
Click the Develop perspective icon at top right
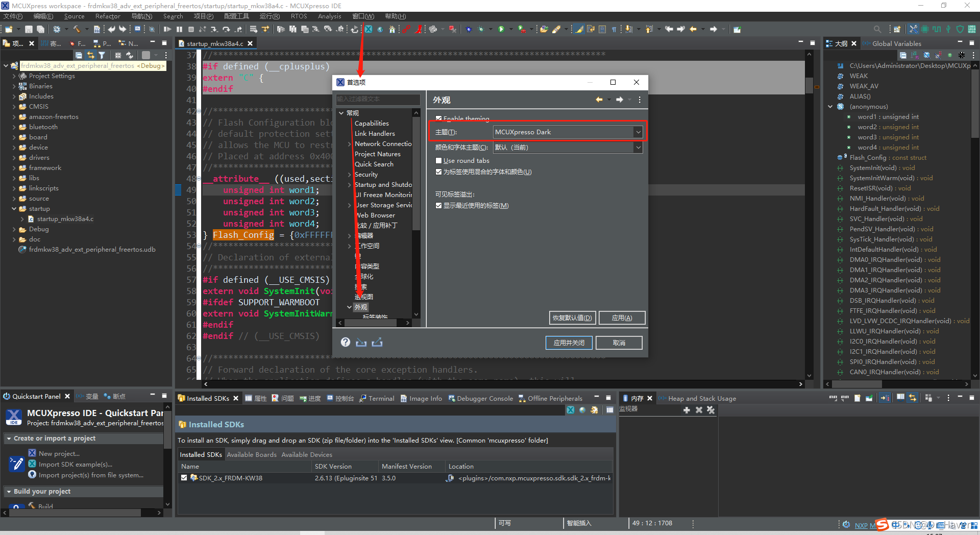click(913, 29)
